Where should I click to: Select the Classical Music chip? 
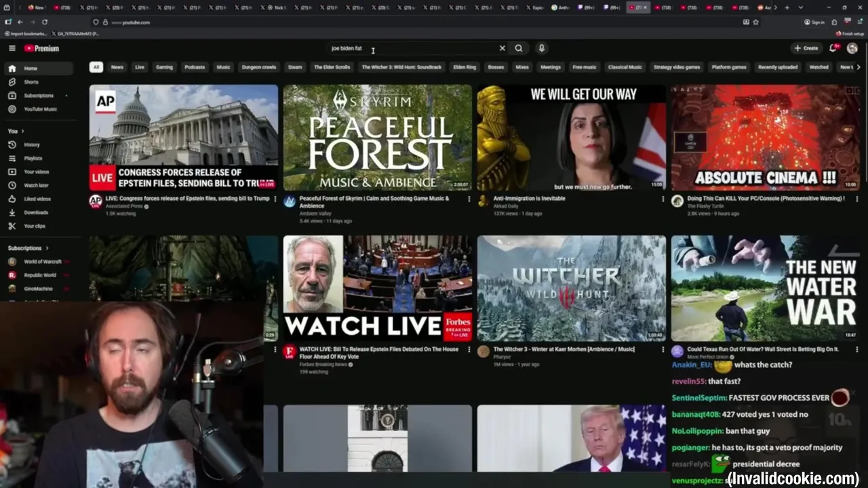point(625,67)
